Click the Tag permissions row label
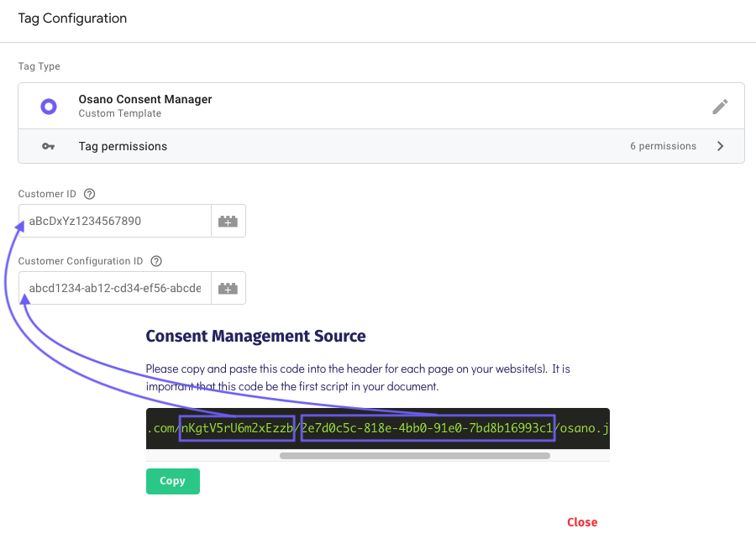The width and height of the screenshot is (756, 549). click(x=123, y=147)
